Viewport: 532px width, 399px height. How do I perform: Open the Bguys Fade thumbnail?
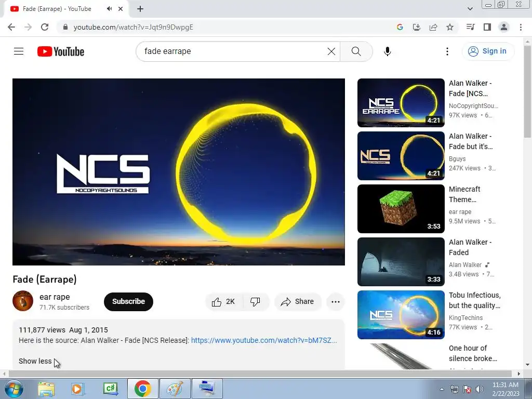401,156
